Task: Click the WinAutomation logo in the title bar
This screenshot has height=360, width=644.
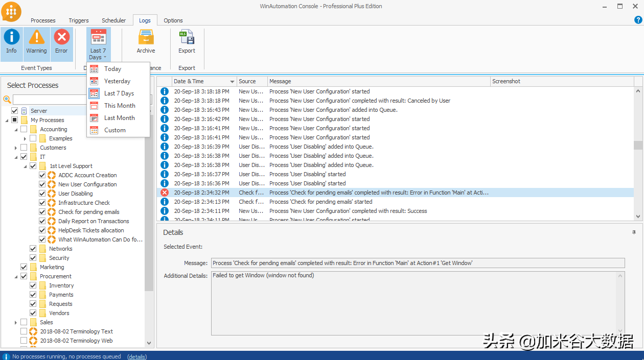Action: [x=11, y=12]
